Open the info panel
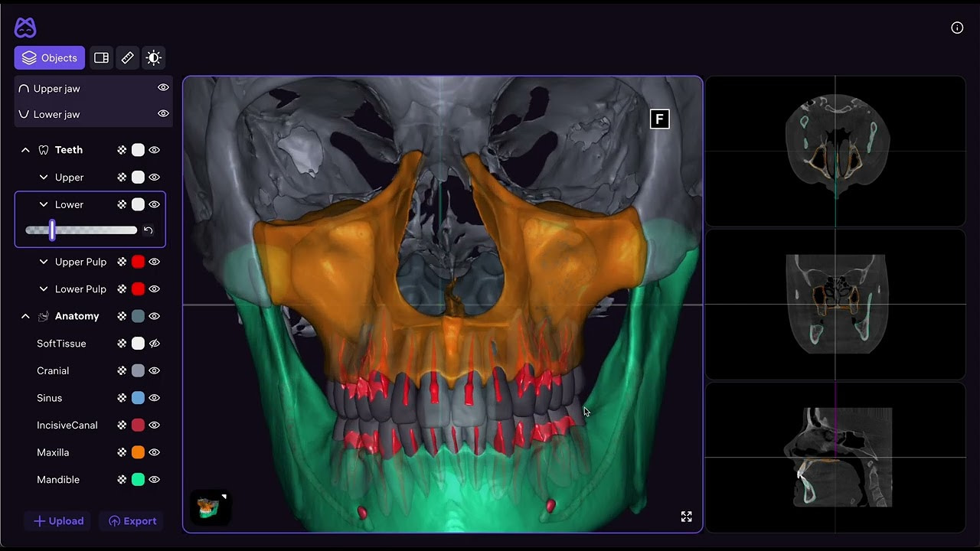980x551 pixels. (x=957, y=28)
